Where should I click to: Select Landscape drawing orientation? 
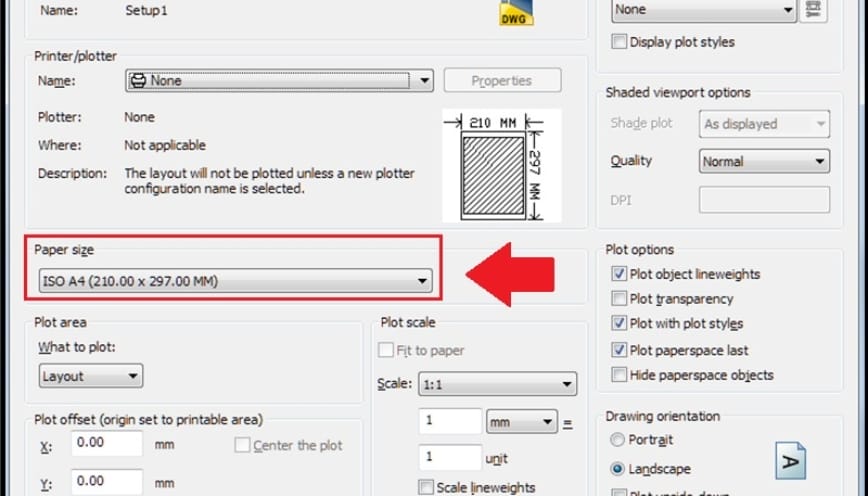point(617,469)
